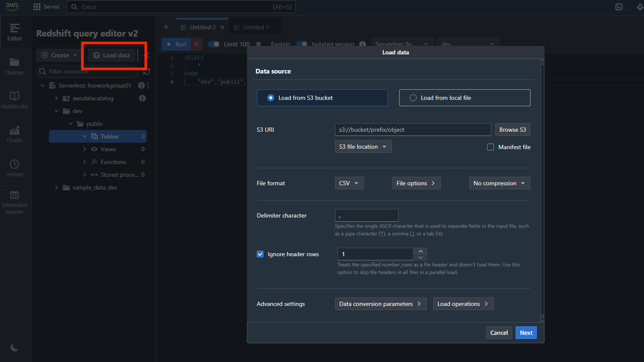
Task: Open the CSV file format dropdown
Action: (x=349, y=183)
